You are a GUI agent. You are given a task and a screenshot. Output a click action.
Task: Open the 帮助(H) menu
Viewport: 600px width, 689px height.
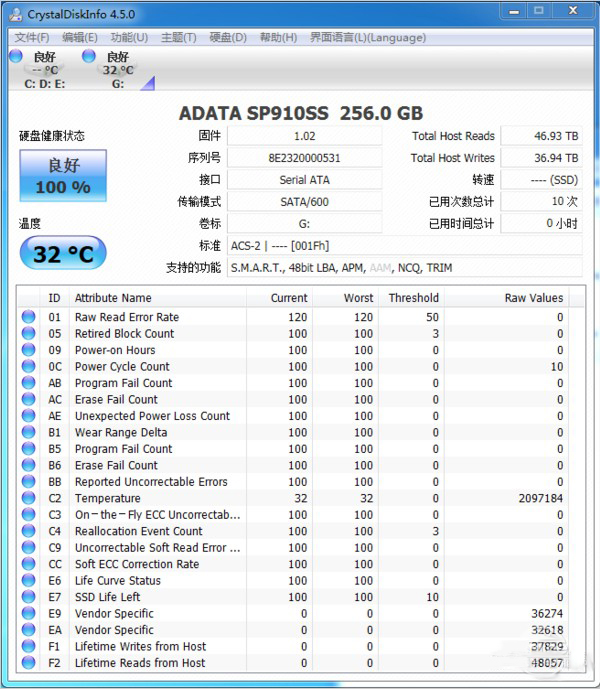279,37
